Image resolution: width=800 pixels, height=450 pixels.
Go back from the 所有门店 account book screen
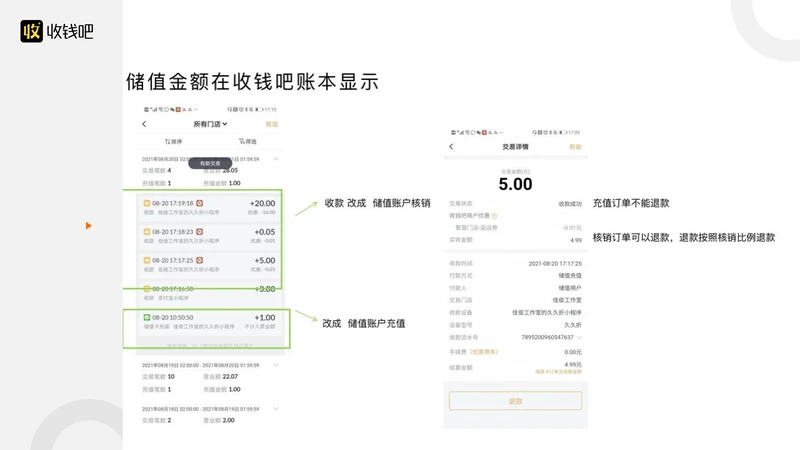[x=144, y=124]
